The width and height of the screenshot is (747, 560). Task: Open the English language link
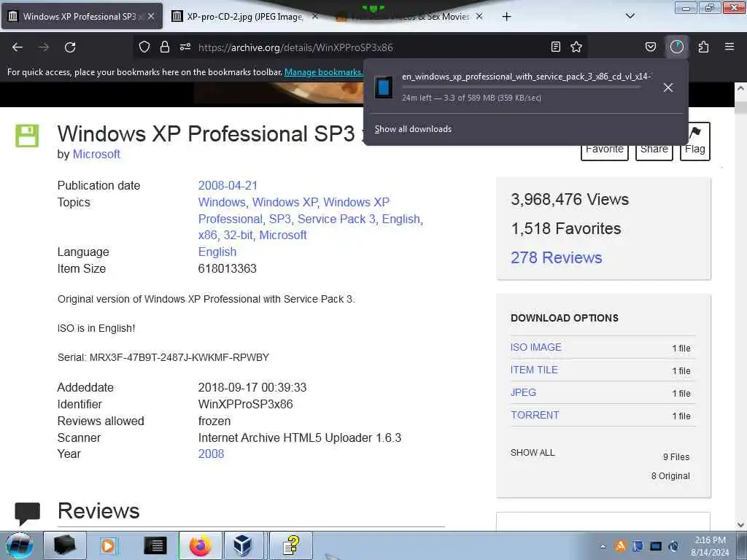217,252
